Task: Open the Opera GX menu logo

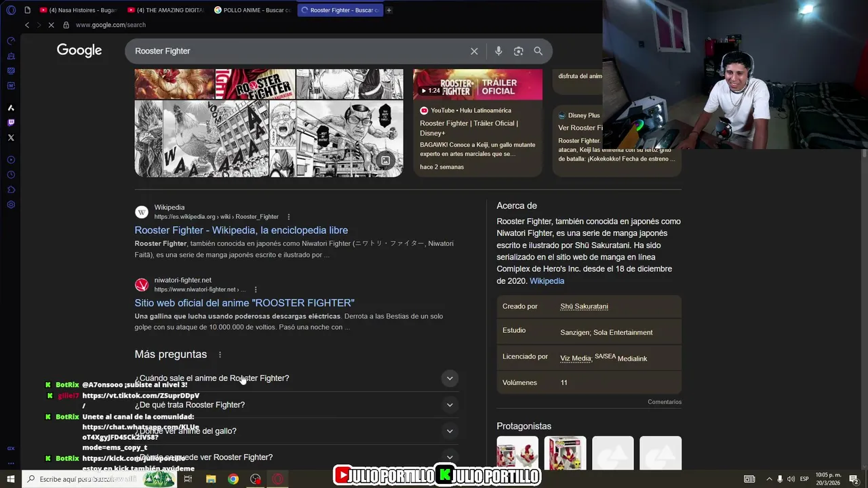Action: tap(11, 10)
